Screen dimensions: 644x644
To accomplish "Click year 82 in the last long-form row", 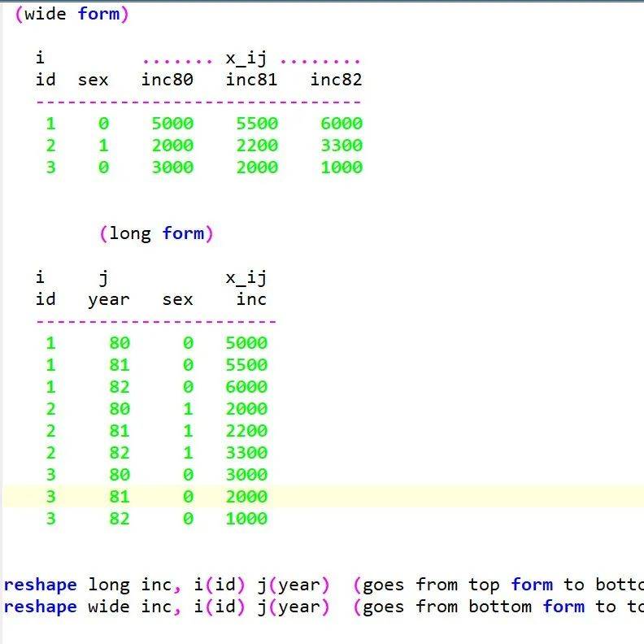I will tap(119, 519).
